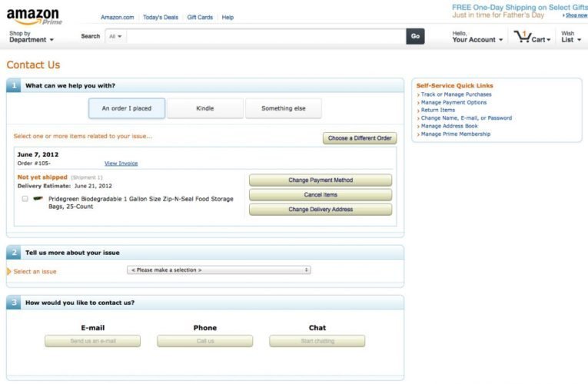The width and height of the screenshot is (588, 384).
Task: Open the shopping cart icon
Action: tap(523, 36)
